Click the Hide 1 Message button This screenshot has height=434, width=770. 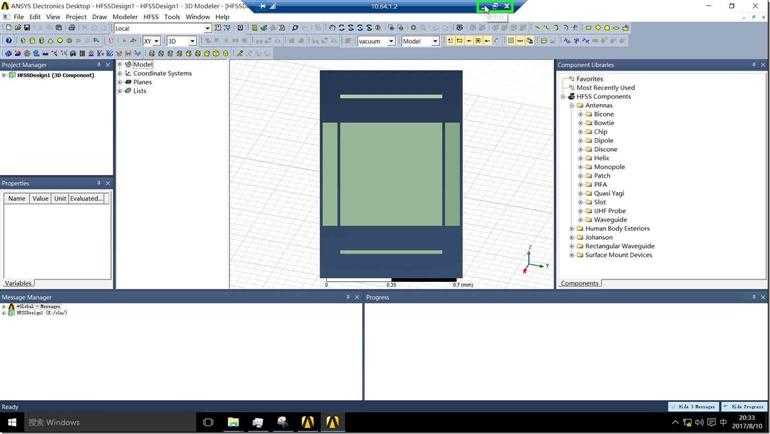tap(693, 407)
